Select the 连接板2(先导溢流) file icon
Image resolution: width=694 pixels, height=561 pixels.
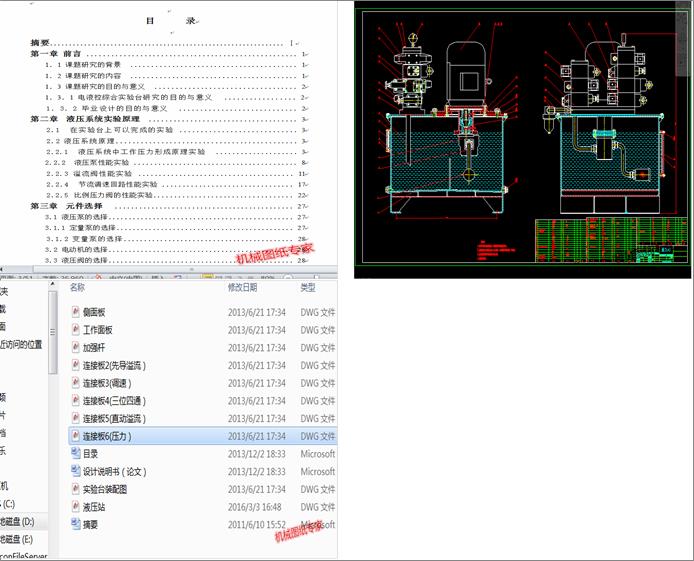click(x=76, y=365)
